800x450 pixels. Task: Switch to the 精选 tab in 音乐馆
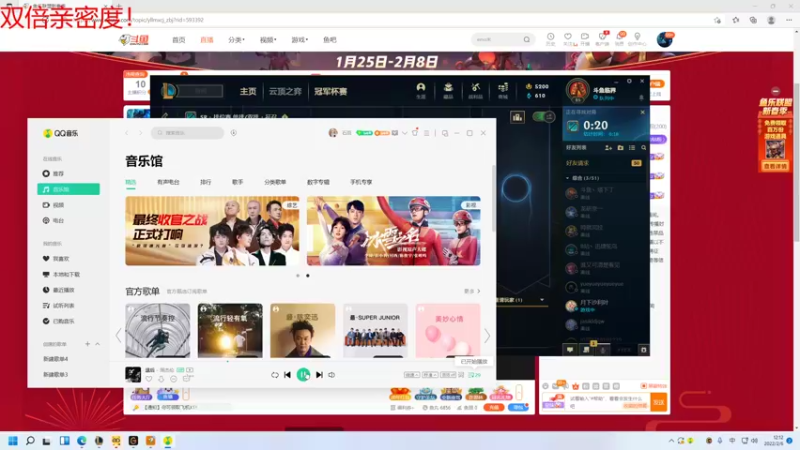click(x=131, y=182)
